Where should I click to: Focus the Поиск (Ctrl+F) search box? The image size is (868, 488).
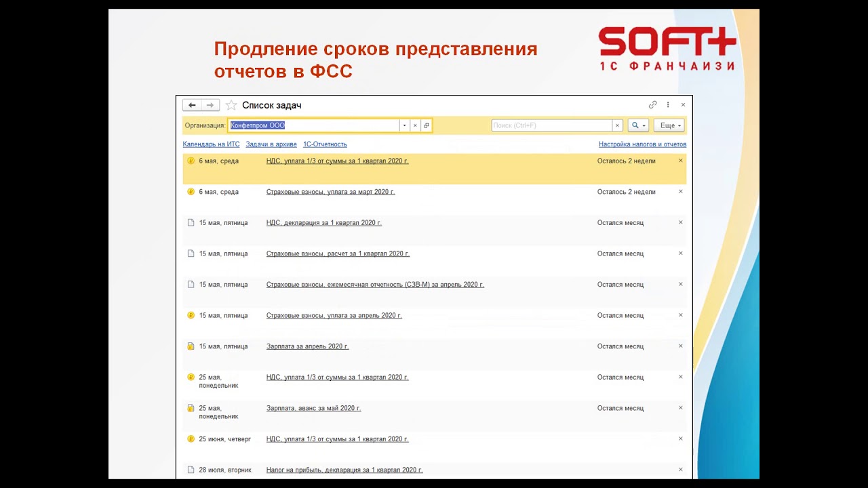[551, 125]
